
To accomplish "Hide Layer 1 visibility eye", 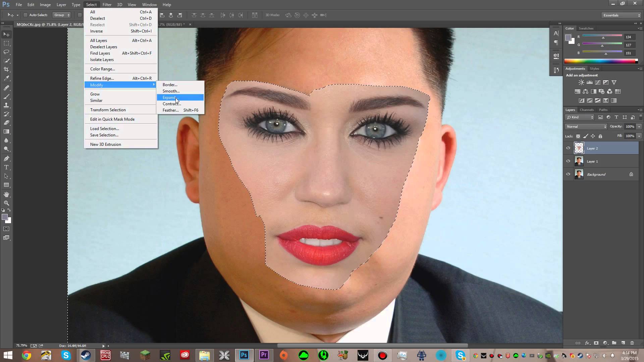I will (568, 161).
